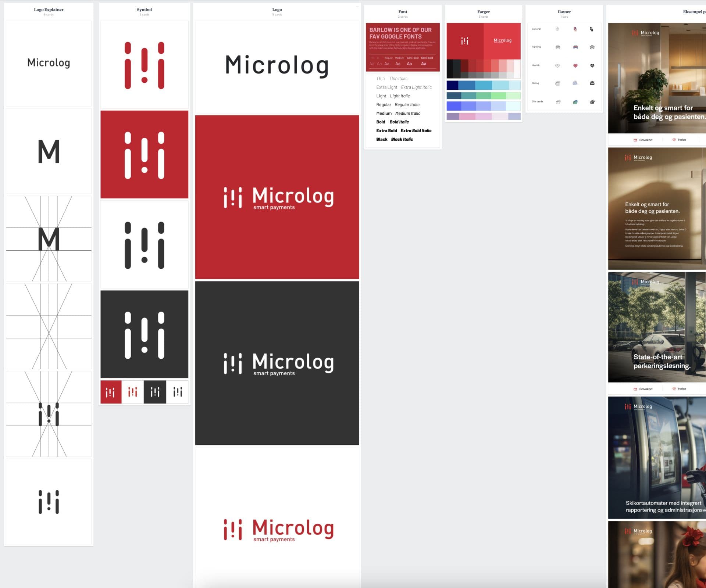Image resolution: width=706 pixels, height=588 pixels.
Task: Click the outlined Skiing gondola icon
Action: pos(557,83)
